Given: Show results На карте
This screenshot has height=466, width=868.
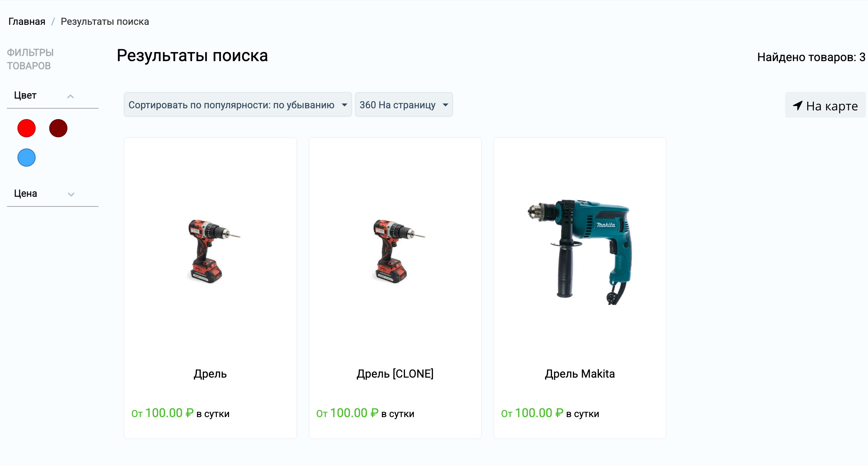Looking at the screenshot, I should click(825, 105).
